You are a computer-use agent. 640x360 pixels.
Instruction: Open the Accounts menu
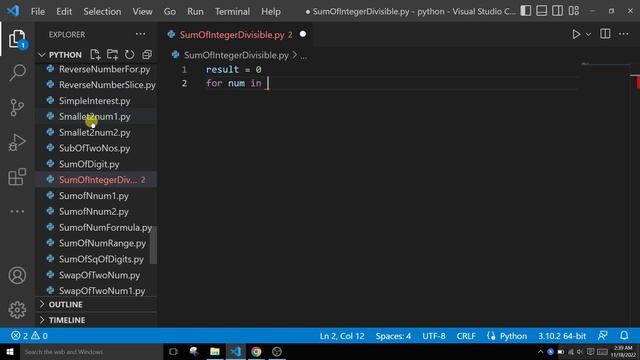[x=17, y=276]
